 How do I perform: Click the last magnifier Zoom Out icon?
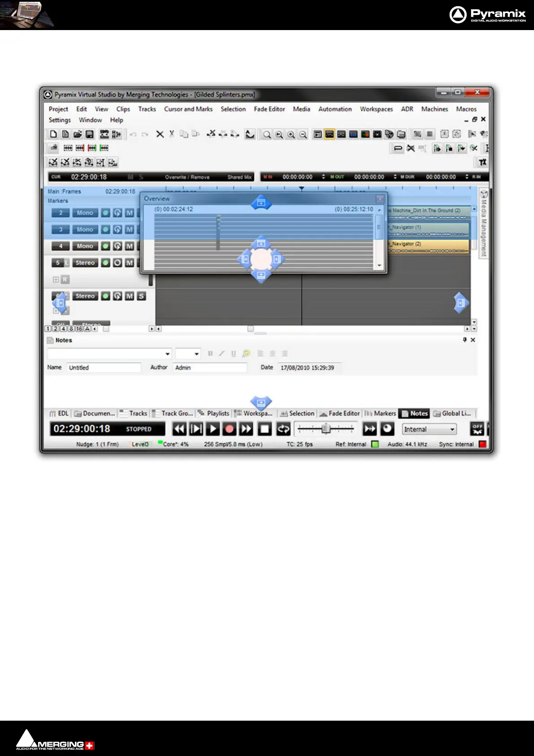tap(303, 134)
